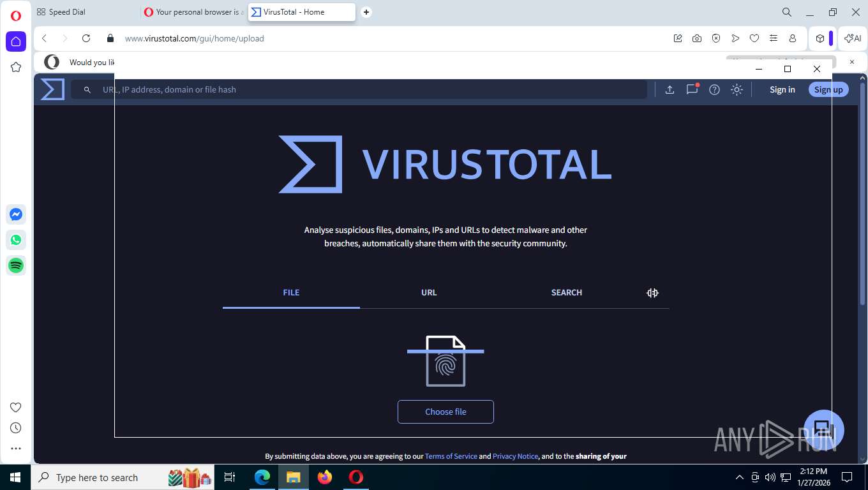Open the floating chat bubble button
The height and width of the screenshot is (490, 868).
(824, 429)
